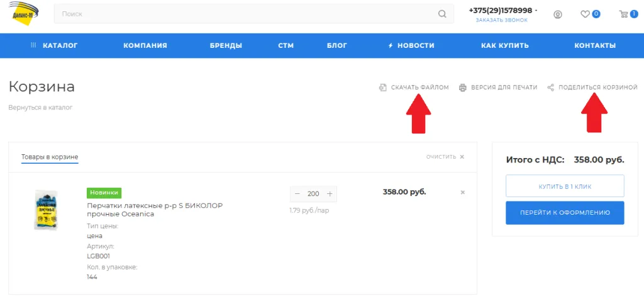
Task: Click the company logo in header
Action: [x=26, y=14]
